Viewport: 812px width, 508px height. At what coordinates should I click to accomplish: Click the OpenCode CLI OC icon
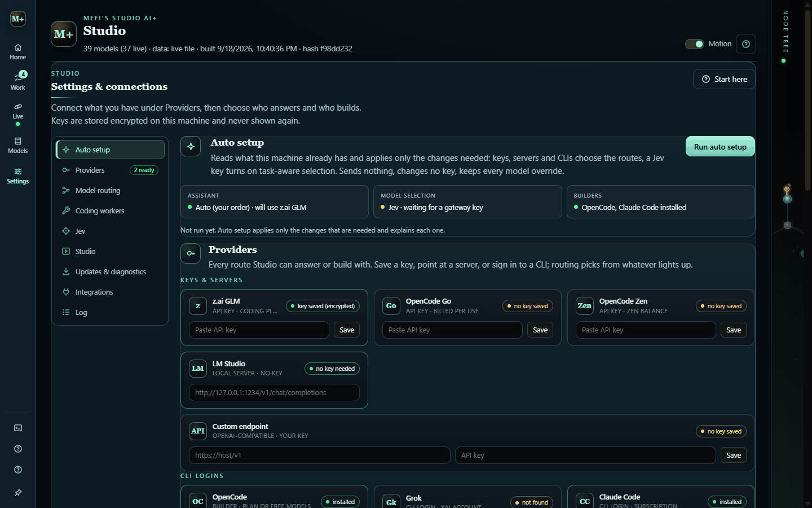(198, 501)
